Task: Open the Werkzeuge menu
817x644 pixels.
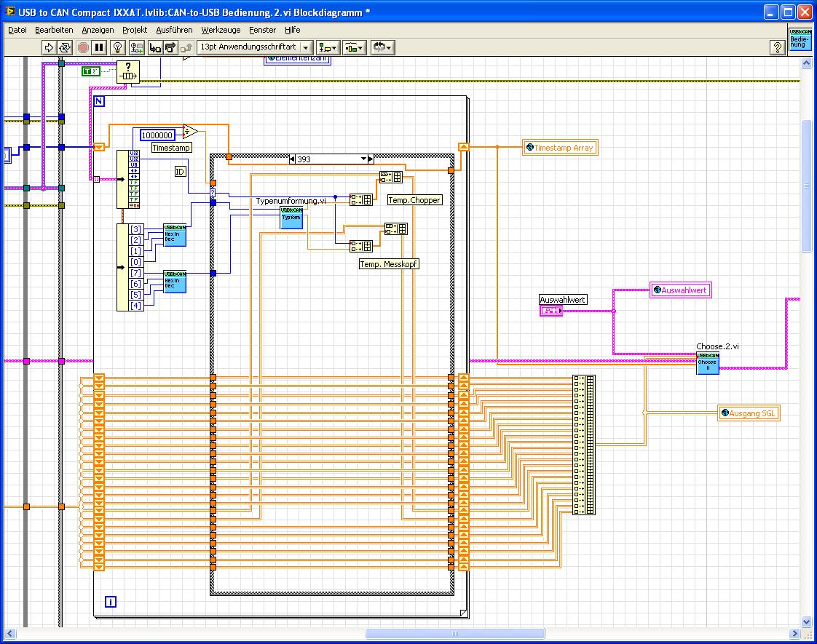Action: [x=221, y=30]
